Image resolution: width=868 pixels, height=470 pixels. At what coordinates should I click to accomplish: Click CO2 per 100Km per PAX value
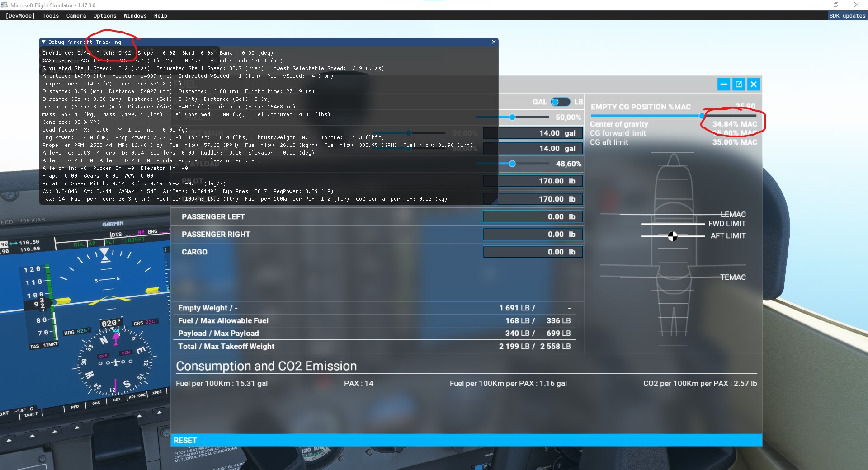[x=700, y=383]
